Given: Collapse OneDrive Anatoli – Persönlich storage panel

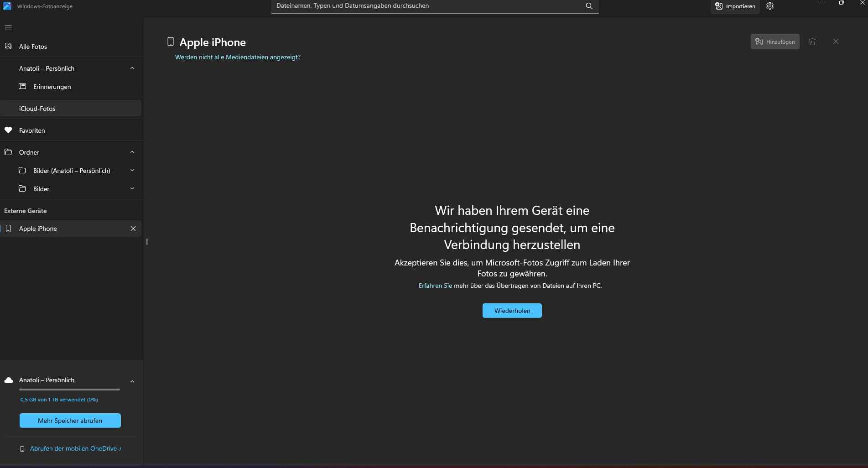Looking at the screenshot, I should pos(132,381).
